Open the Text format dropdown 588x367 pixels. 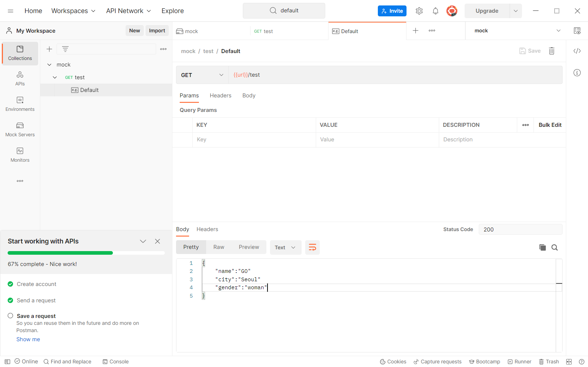click(286, 247)
